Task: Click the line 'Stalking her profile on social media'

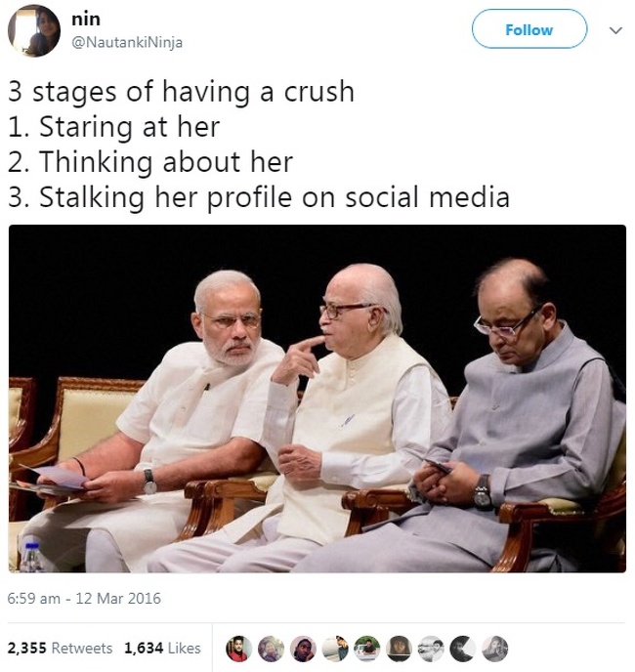Action: point(275,197)
